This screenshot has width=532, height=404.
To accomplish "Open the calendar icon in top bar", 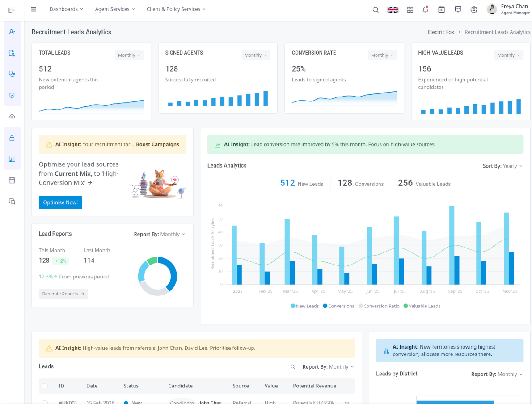I will [441, 9].
